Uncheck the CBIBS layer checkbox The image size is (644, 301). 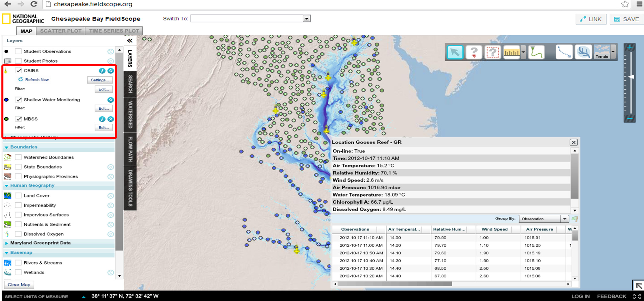pos(19,71)
